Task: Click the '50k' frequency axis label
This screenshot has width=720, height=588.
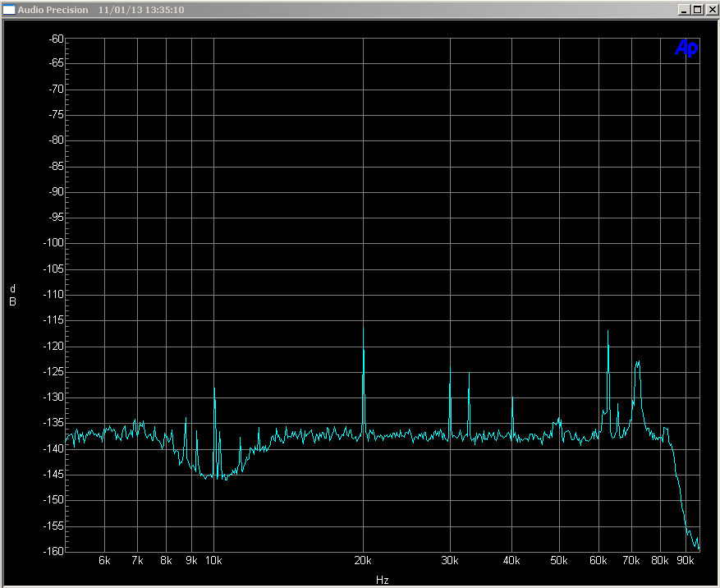Action: pos(559,560)
